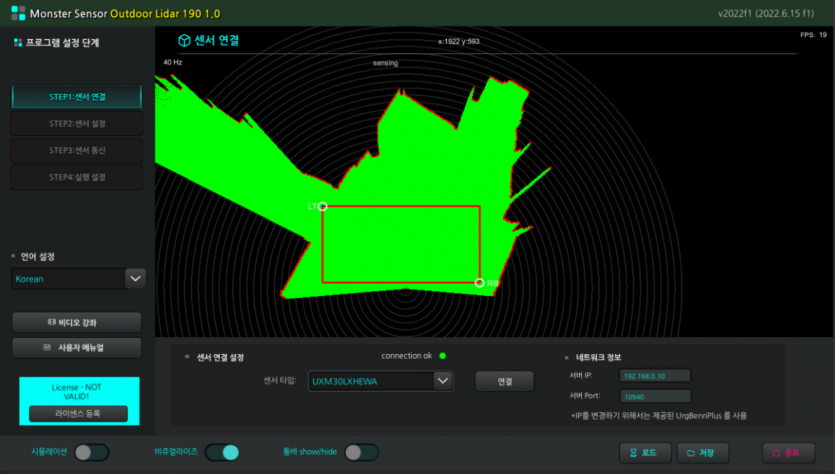Screen dimensions: 835x474
Task: Open the 사용자 메뉴얼 user manual
Action: (x=77, y=348)
